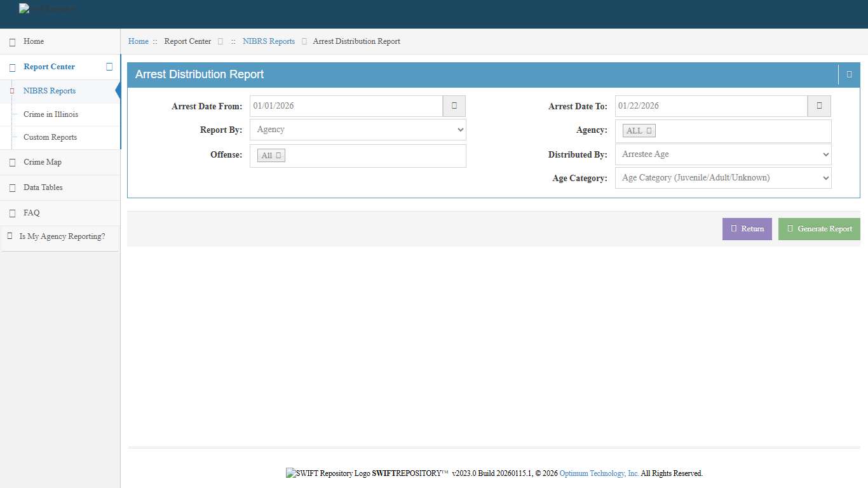Viewport: 868px width, 488px height.
Task: Click the Generate Report button
Action: point(819,229)
